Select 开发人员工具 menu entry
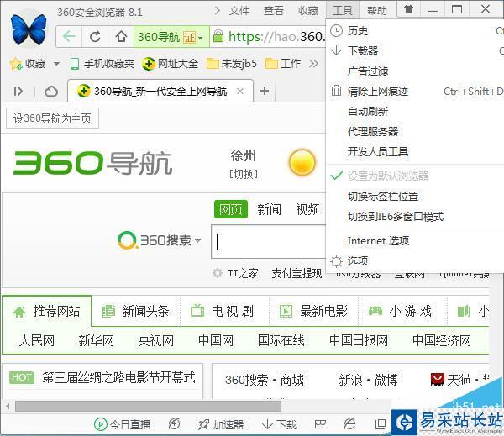The image size is (504, 436). pos(415,151)
